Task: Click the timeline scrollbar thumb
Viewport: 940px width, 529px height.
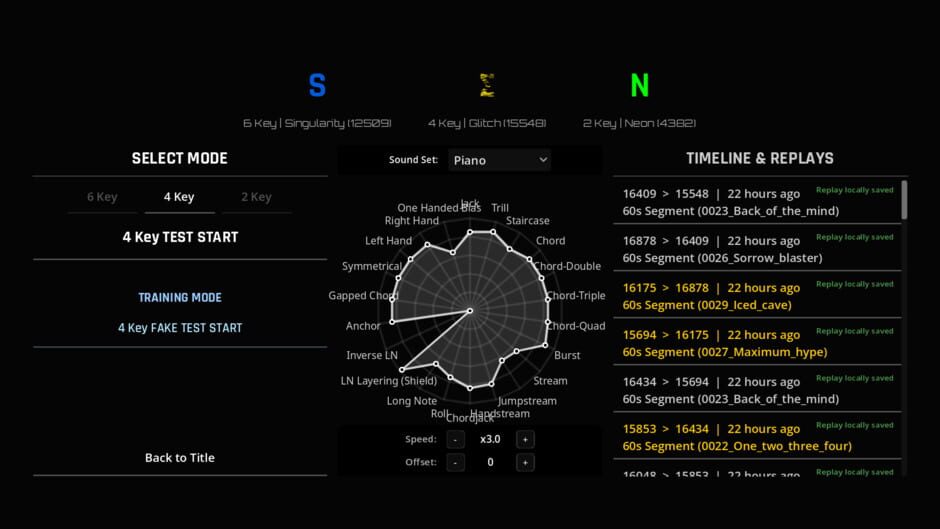Action: point(904,200)
